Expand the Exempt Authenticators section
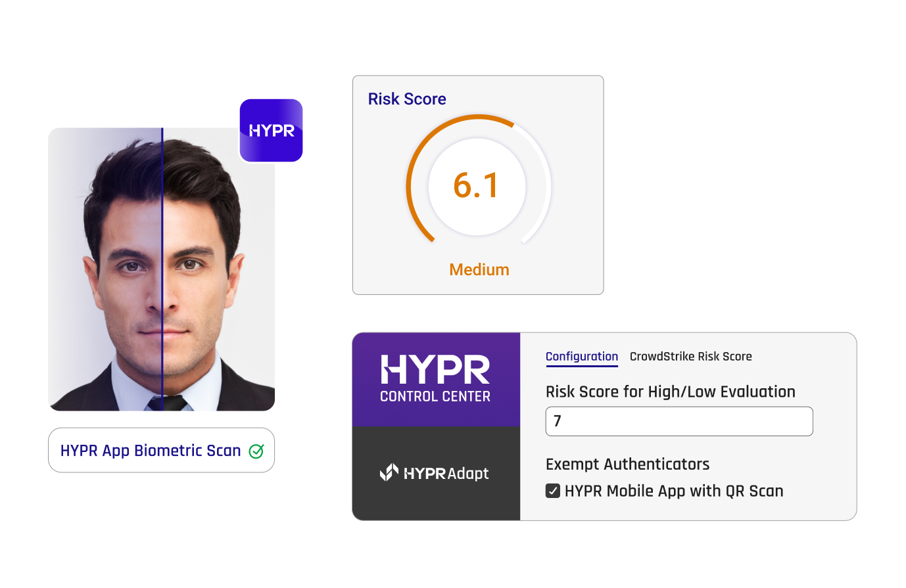The width and height of the screenshot is (906, 588). [627, 464]
